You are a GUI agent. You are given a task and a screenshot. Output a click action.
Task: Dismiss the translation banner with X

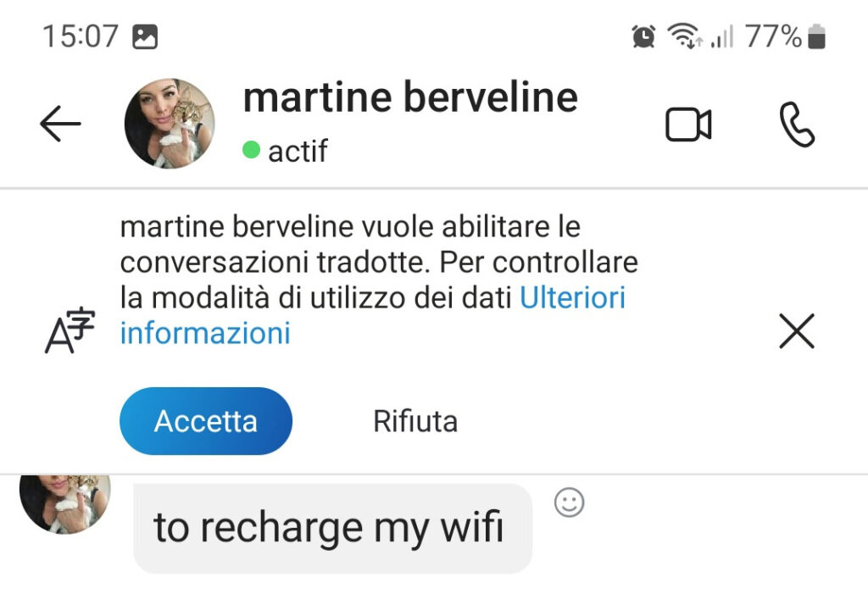coord(797,330)
